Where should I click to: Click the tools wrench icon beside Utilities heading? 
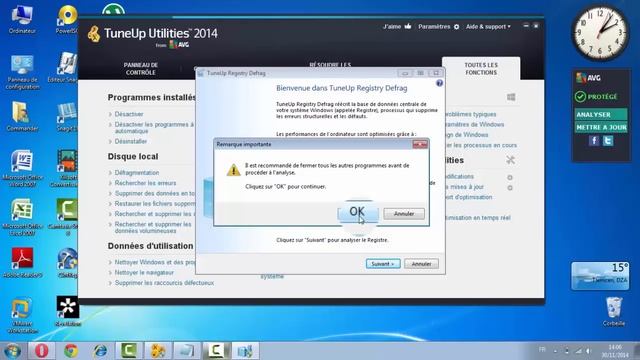[510, 160]
